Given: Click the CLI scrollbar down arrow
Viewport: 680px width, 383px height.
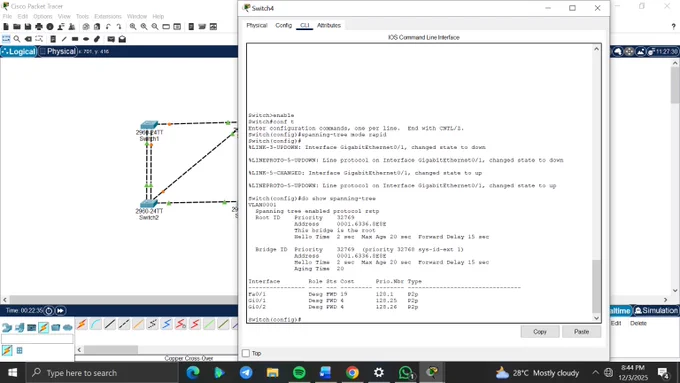Looking at the screenshot, I should point(597,318).
